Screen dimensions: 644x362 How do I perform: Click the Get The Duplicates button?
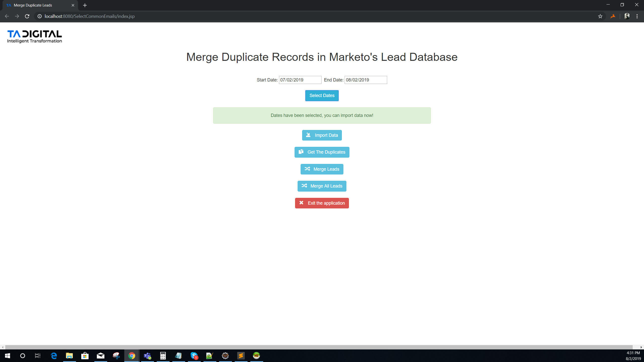(x=322, y=152)
